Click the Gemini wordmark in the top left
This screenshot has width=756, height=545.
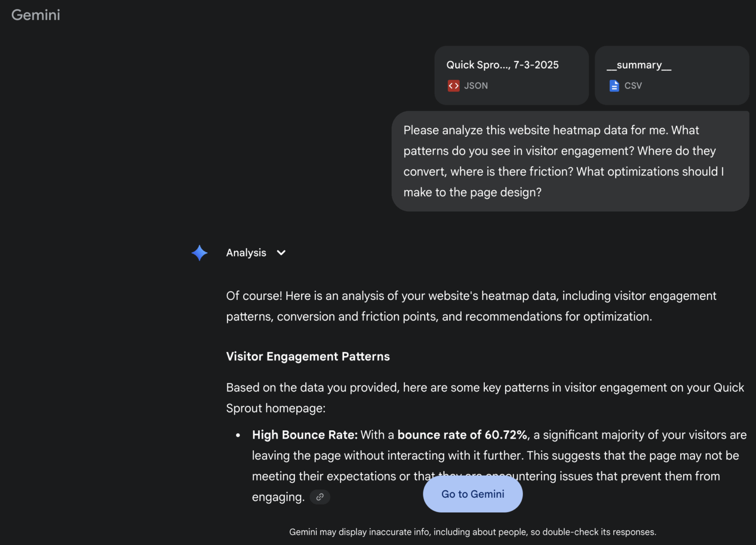pos(35,15)
